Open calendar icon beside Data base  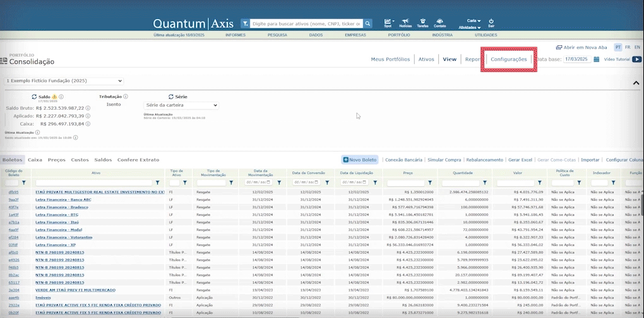coord(596,59)
